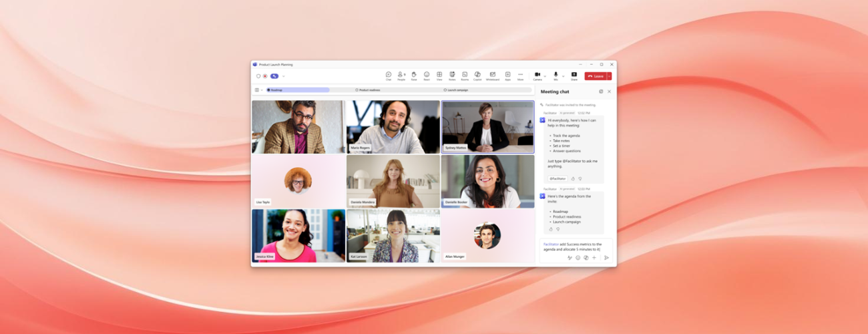The width and height of the screenshot is (868, 334).
Task: Select Sydney Mattos video tile
Action: (487, 127)
